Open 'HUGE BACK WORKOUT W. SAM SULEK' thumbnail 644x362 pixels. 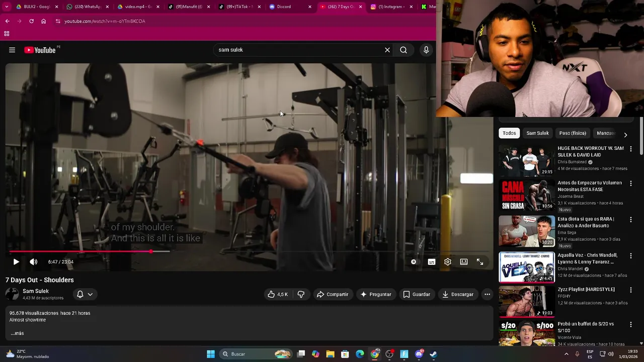coord(527,160)
